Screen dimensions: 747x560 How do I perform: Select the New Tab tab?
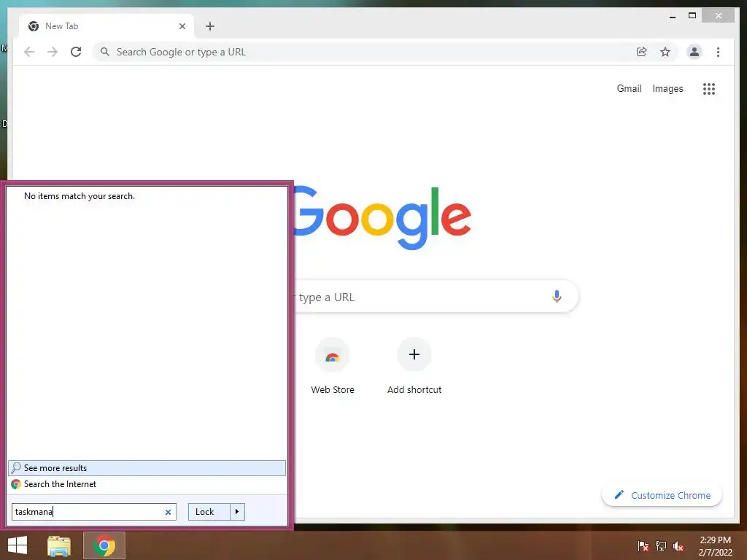107,26
